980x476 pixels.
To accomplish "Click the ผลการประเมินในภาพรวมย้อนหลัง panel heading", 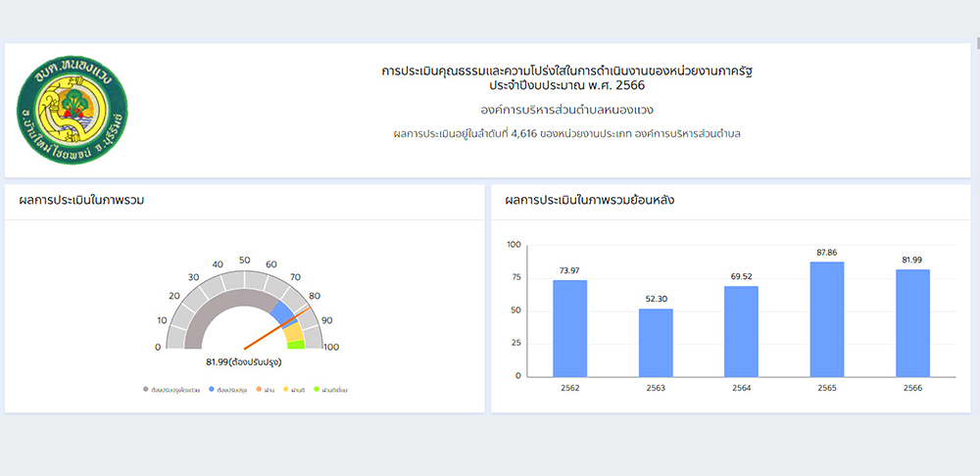I will (x=589, y=201).
